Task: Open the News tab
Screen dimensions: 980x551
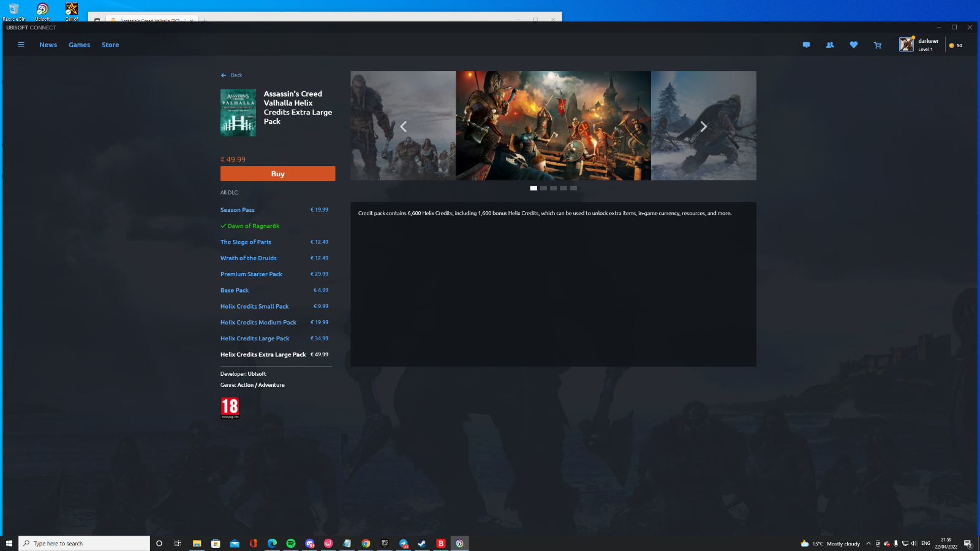Action: pyautogui.click(x=48, y=45)
